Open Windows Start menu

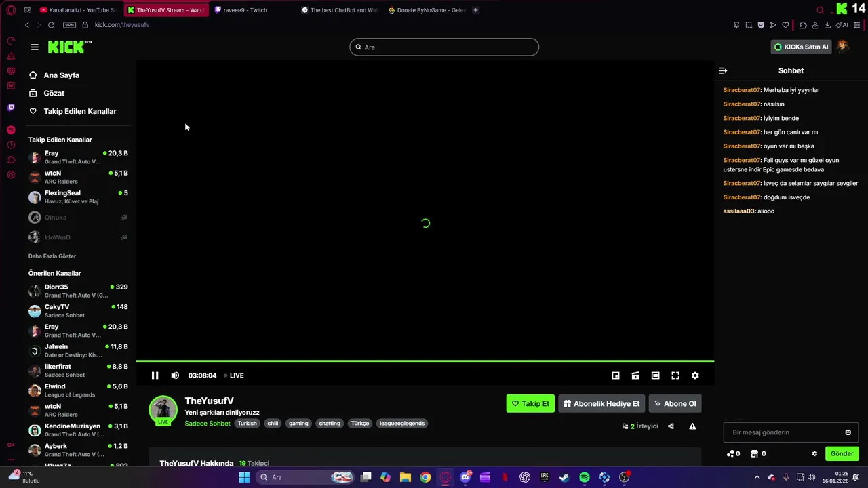point(244,477)
